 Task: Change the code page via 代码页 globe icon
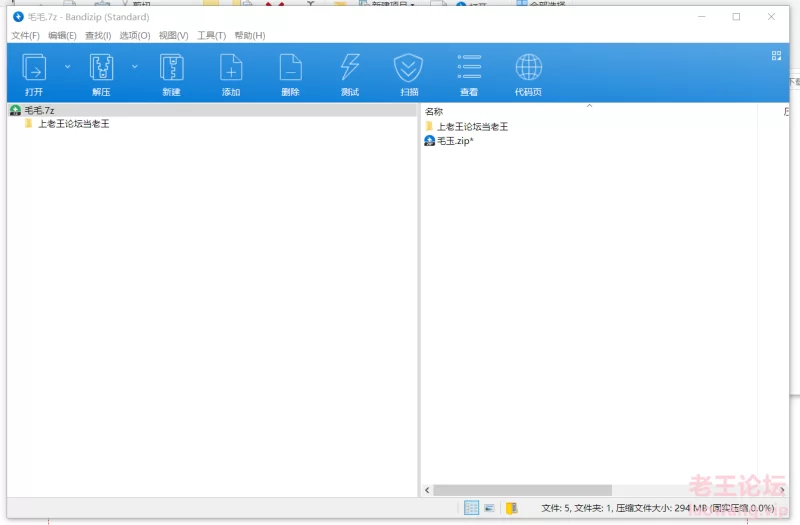tap(528, 74)
